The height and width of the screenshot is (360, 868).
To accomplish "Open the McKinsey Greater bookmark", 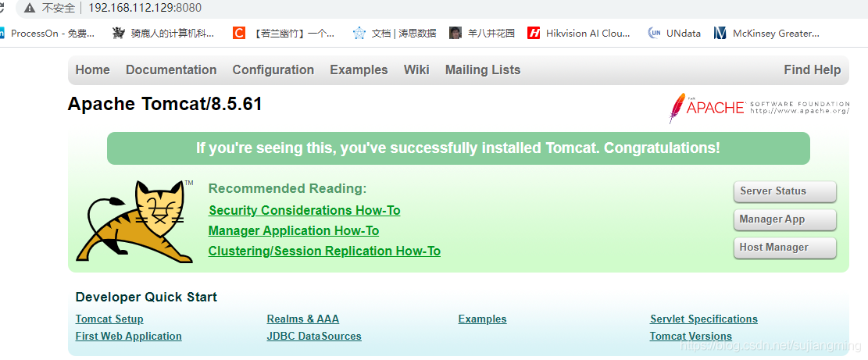I will click(x=767, y=34).
